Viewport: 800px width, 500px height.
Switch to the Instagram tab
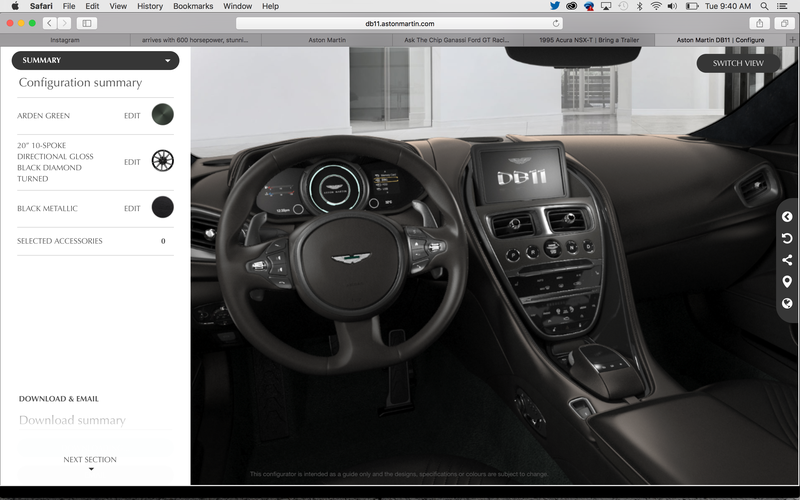click(x=65, y=40)
